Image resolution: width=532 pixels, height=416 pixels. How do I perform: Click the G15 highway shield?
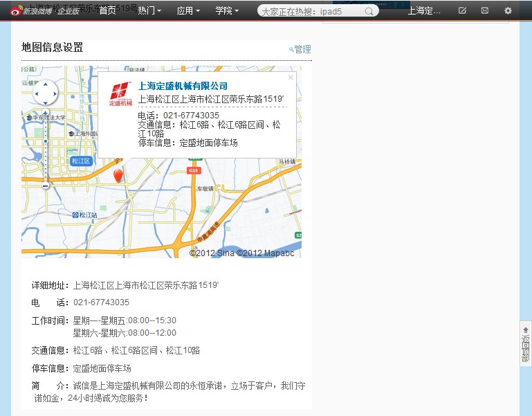[194, 170]
